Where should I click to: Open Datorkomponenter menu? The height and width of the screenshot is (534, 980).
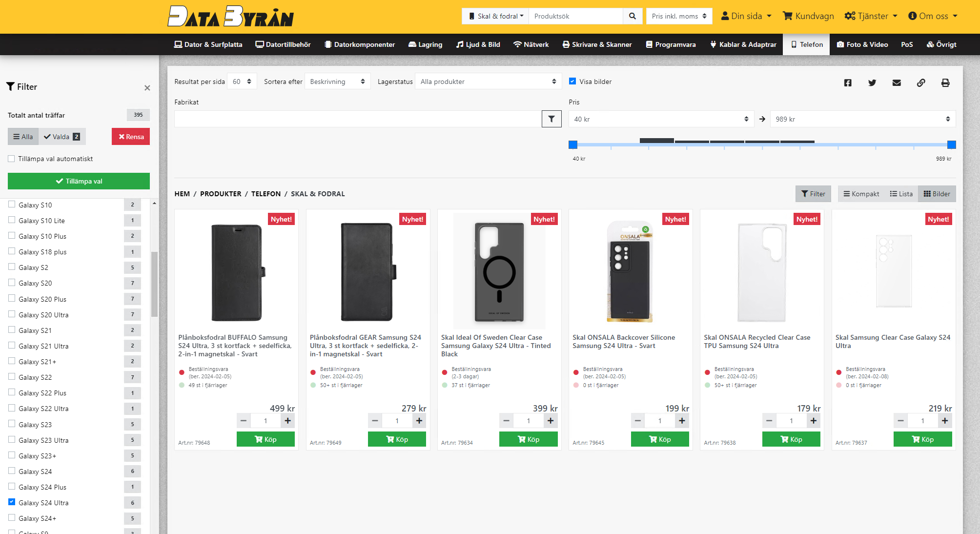coord(360,44)
